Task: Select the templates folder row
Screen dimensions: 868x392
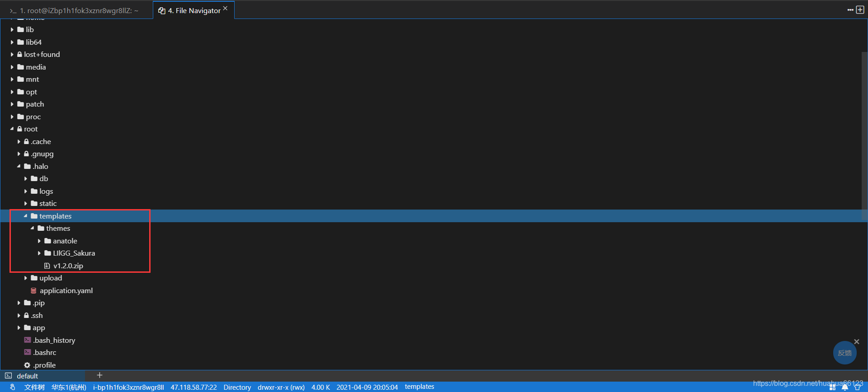Action: pyautogui.click(x=434, y=216)
